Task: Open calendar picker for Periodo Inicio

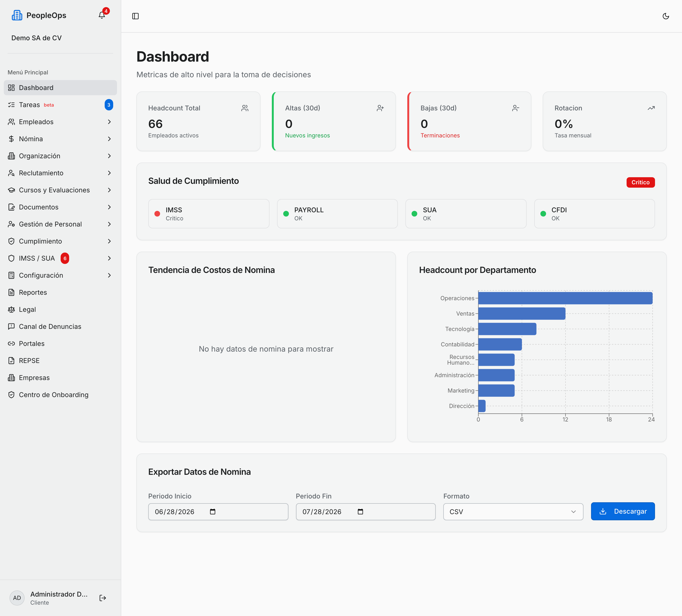Action: coord(212,512)
